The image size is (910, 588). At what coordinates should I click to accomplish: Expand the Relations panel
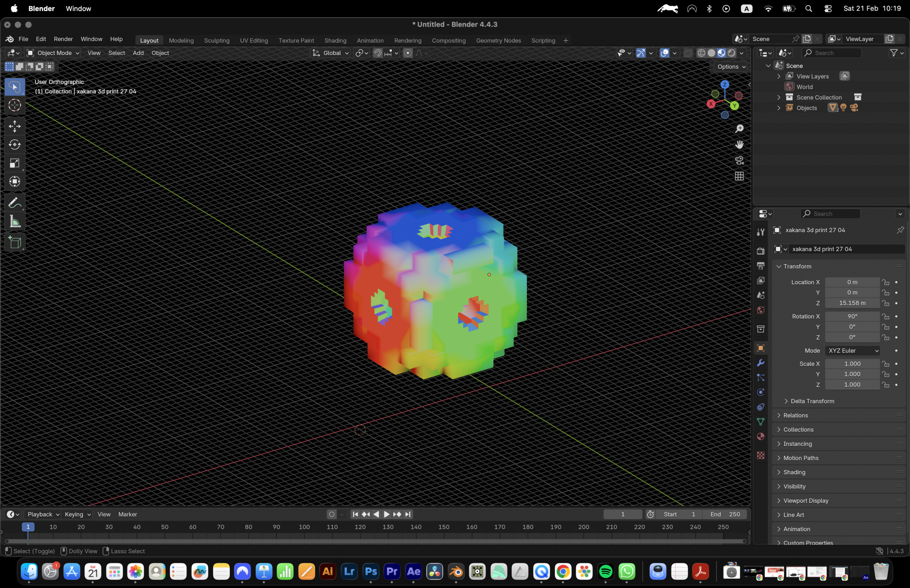[796, 415]
